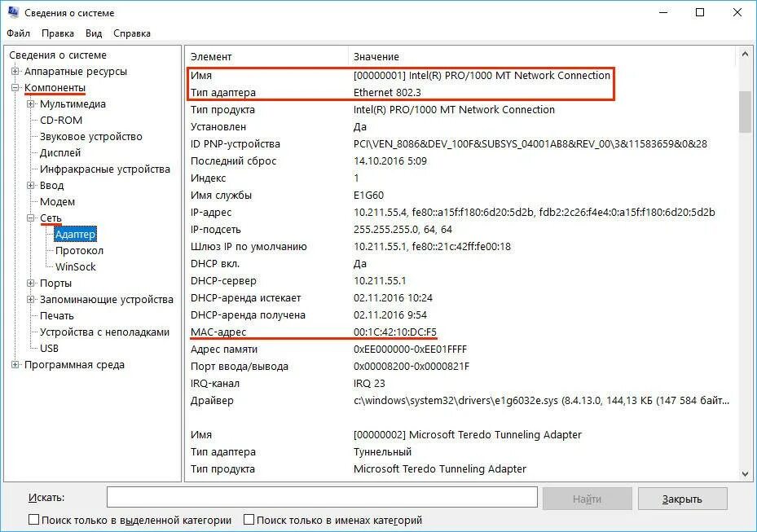Click in the Искать search field

322,497
